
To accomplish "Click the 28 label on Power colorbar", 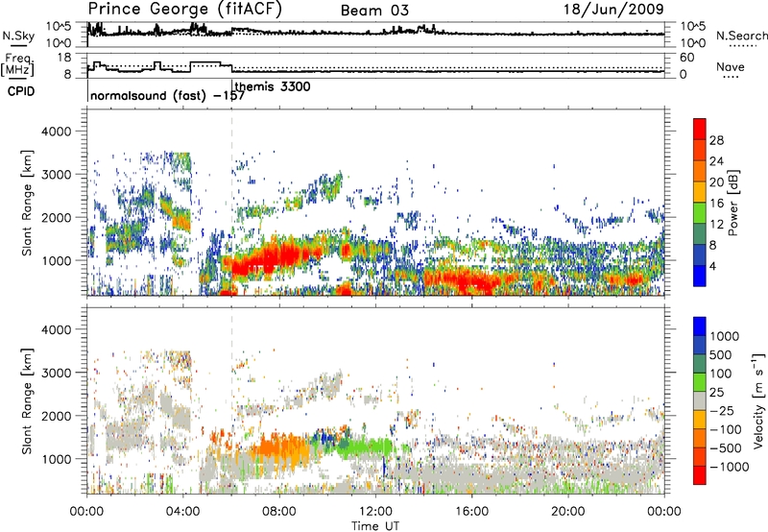I will point(716,140).
